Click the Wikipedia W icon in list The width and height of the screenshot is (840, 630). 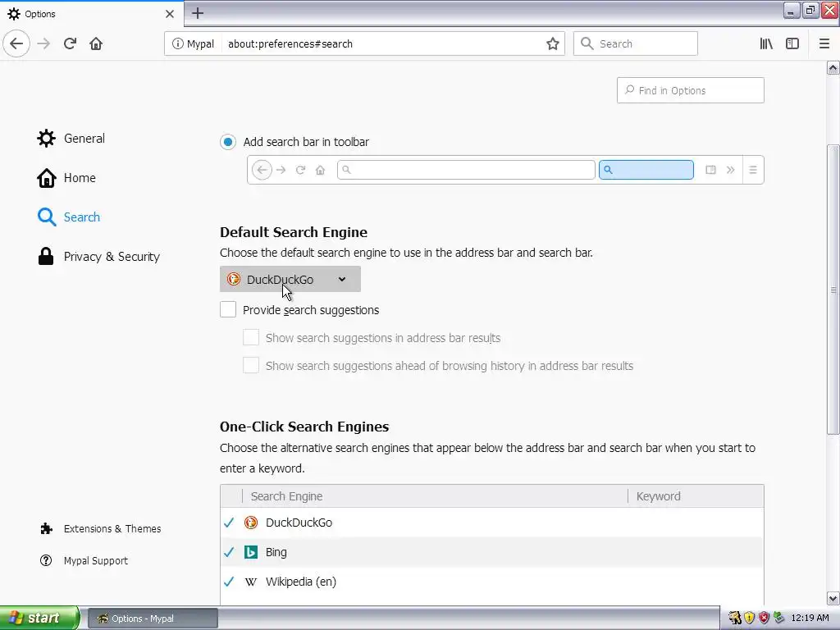[x=251, y=582]
